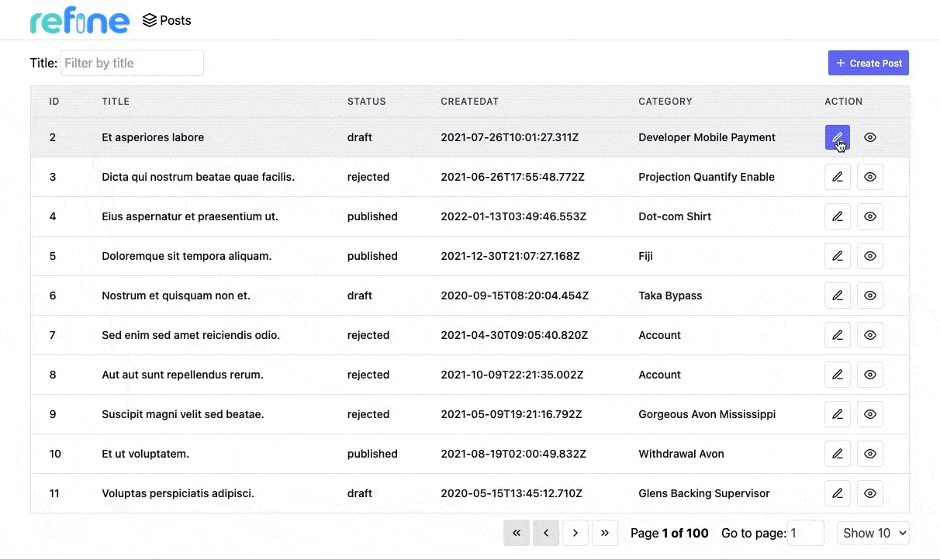Viewport: 940px width, 560px height.
Task: Jump to the last page with the double chevron
Action: tap(605, 533)
